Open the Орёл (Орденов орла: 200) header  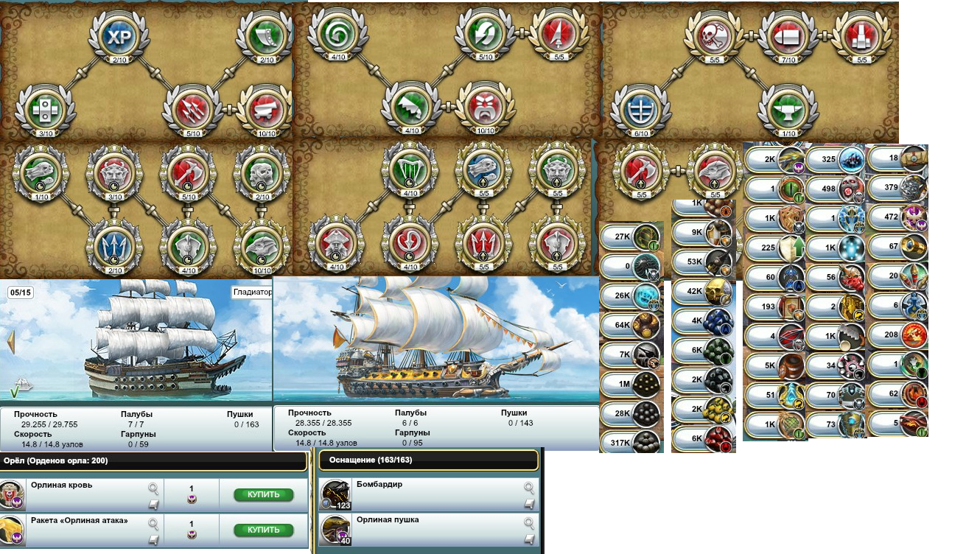tap(153, 461)
